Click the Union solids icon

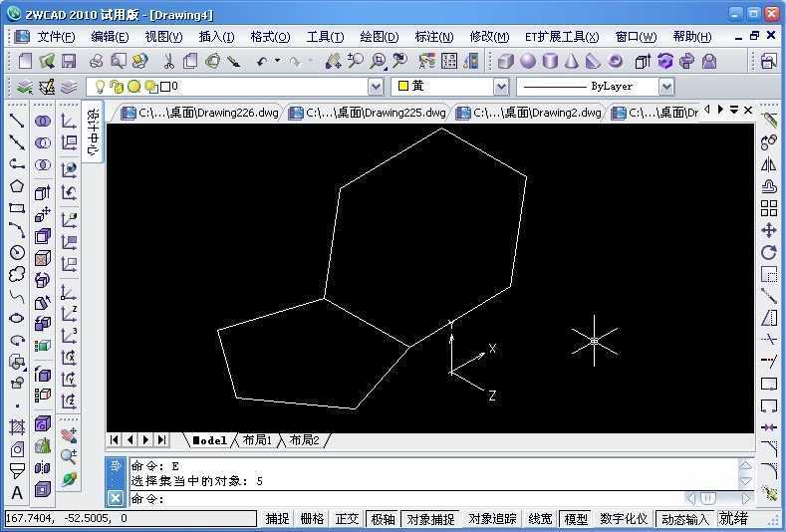coord(43,121)
